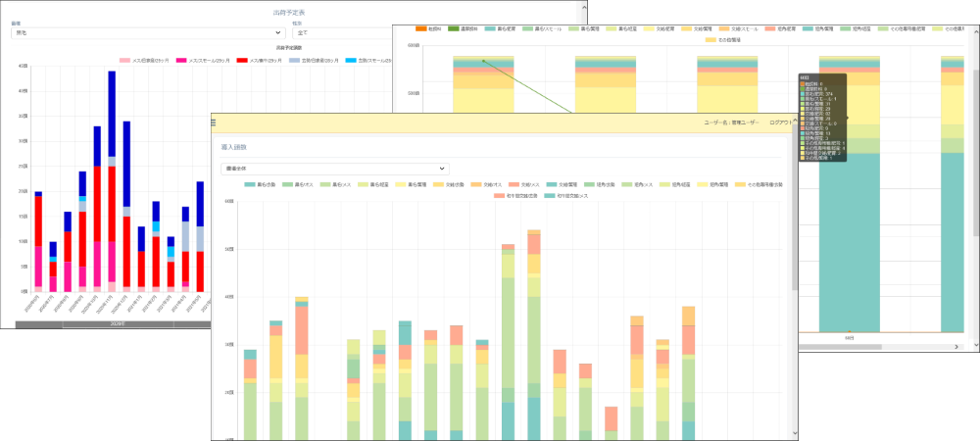Click the 出荷予定頭数 chart title
The image size is (980, 441).
point(291,47)
